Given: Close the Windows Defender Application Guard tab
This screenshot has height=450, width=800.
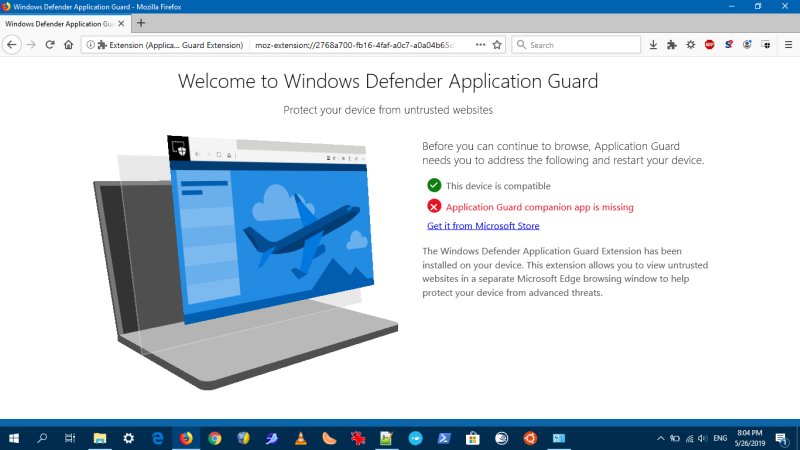Looking at the screenshot, I should [121, 23].
